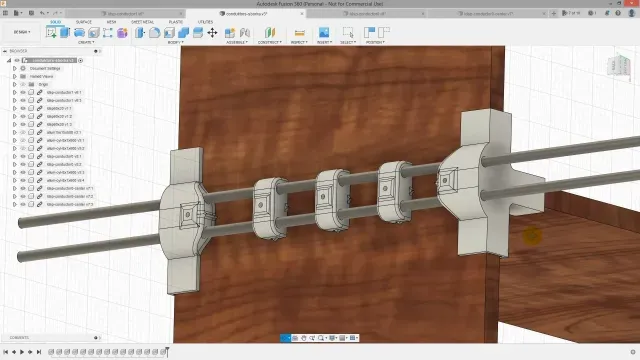Click the Capture Position icon
The height and width of the screenshot is (360, 640).
(x=369, y=32)
